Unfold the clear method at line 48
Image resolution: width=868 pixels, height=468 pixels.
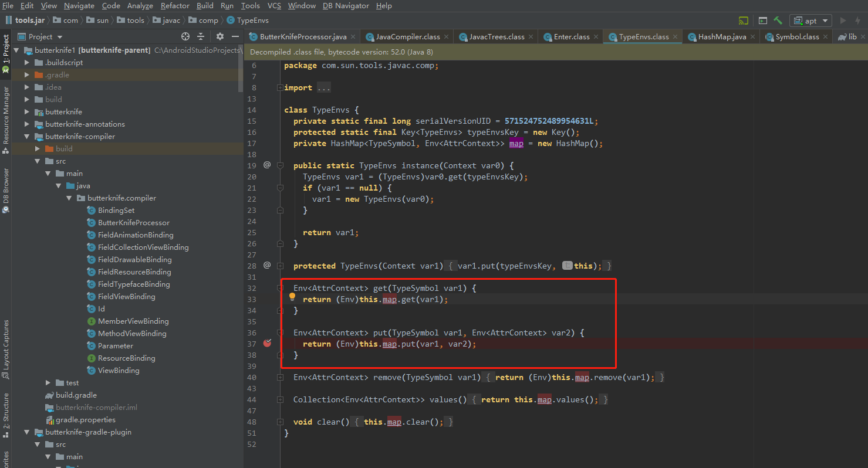point(280,422)
